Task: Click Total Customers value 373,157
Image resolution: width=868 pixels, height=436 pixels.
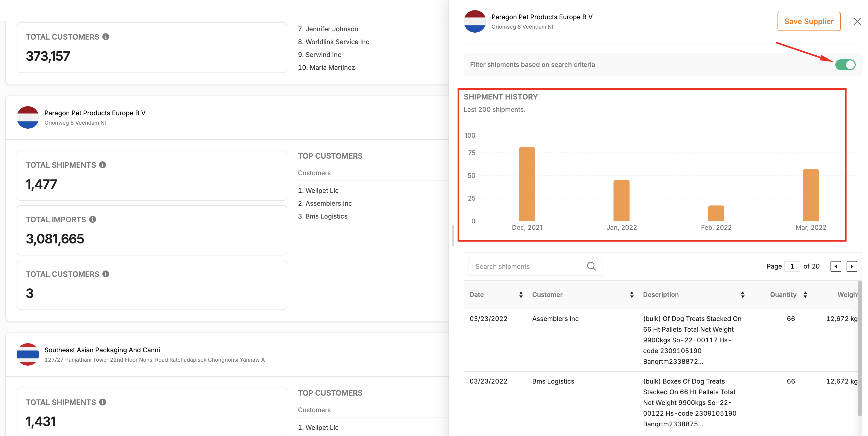Action: (x=48, y=56)
